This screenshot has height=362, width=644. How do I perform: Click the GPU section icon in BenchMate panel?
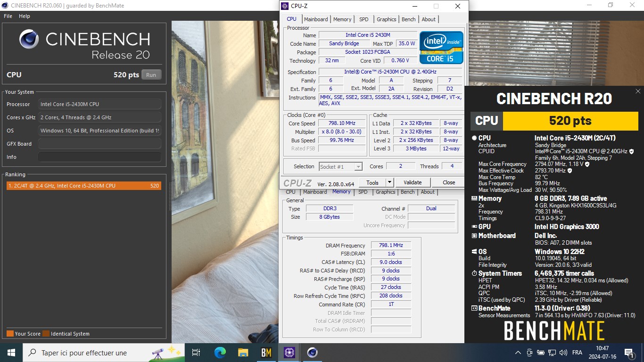click(474, 227)
